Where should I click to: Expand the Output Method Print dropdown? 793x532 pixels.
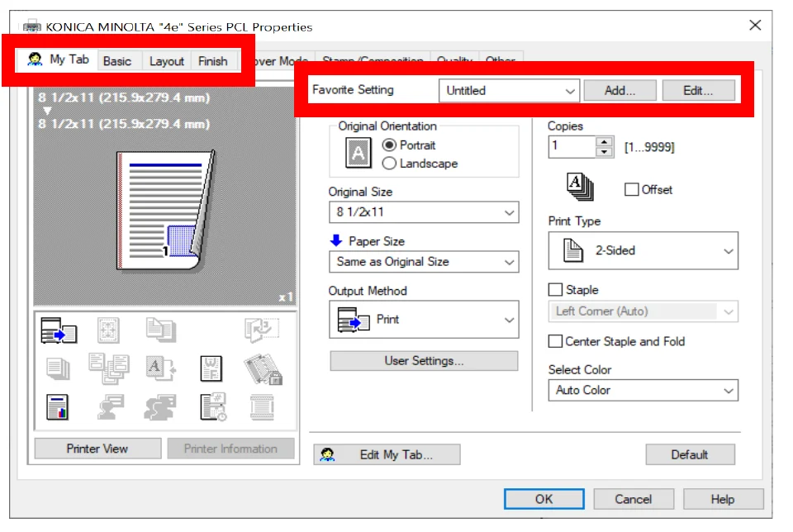coord(424,320)
